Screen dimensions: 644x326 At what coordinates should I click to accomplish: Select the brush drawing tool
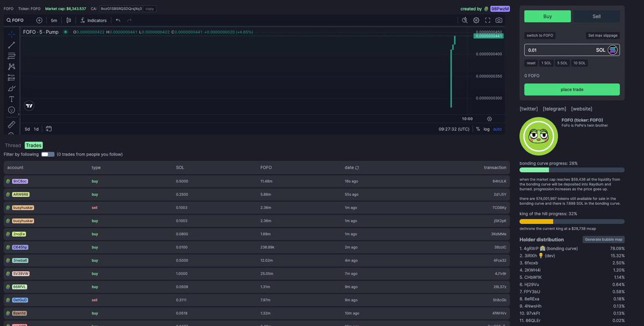(x=11, y=88)
